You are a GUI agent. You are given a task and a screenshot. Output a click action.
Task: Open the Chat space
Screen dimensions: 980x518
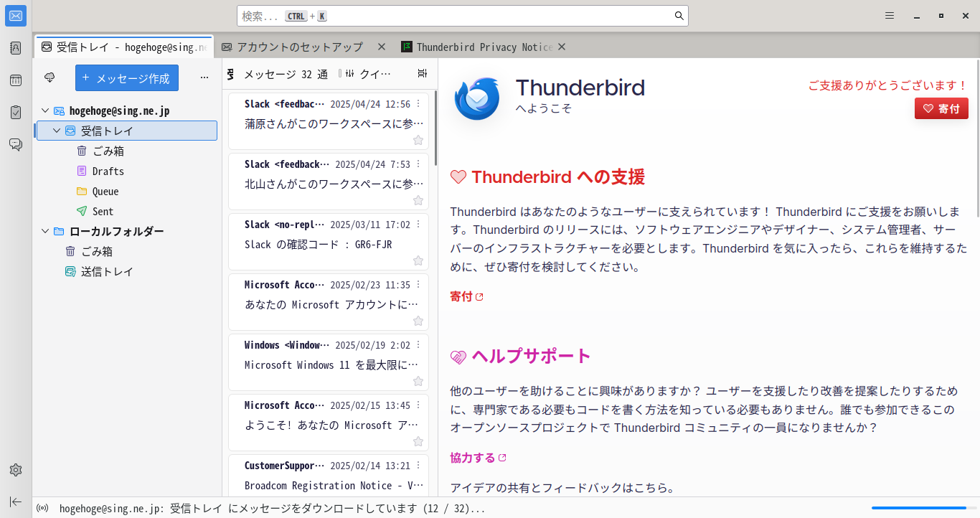click(16, 144)
